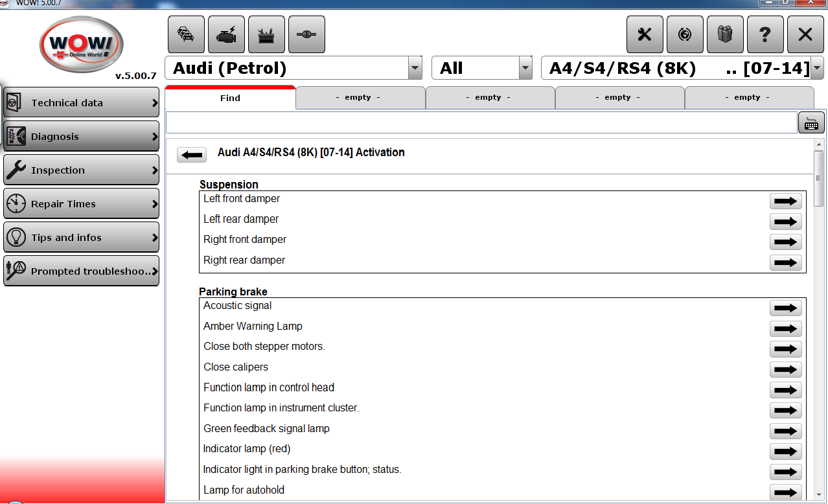The image size is (828, 504).
Task: Click the Find search input field
Action: [481, 122]
